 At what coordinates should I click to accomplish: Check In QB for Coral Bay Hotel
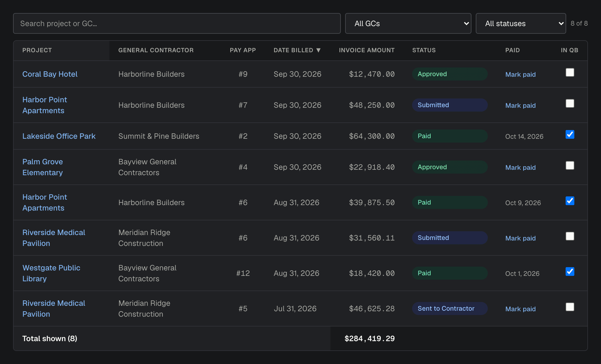[x=570, y=72]
